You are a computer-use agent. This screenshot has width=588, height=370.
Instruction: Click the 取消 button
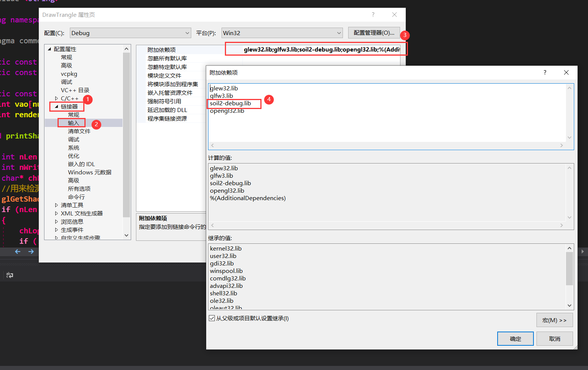(x=554, y=339)
